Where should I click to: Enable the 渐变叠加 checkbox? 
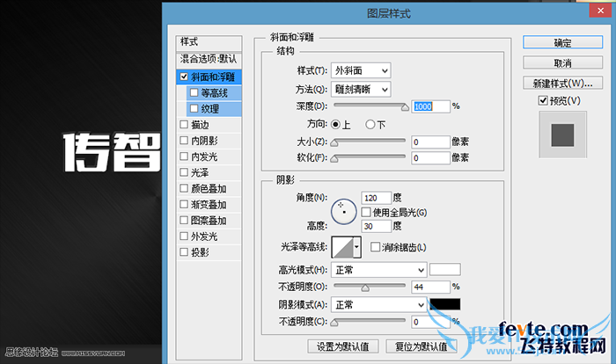click(x=184, y=204)
